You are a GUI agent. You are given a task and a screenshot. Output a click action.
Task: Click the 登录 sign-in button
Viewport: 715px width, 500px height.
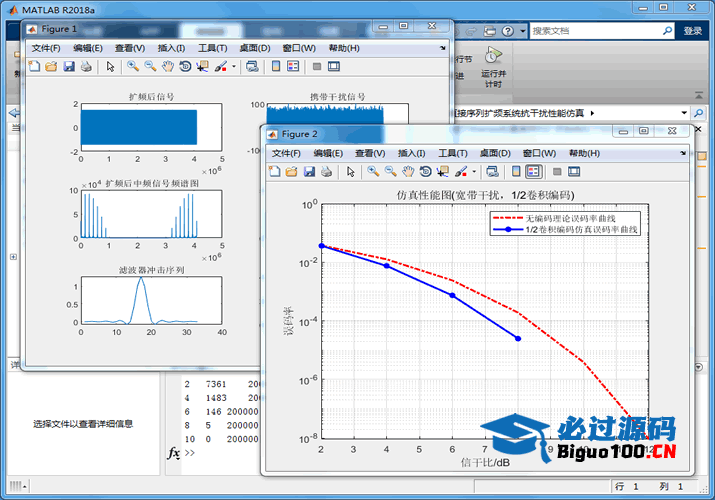tap(693, 31)
